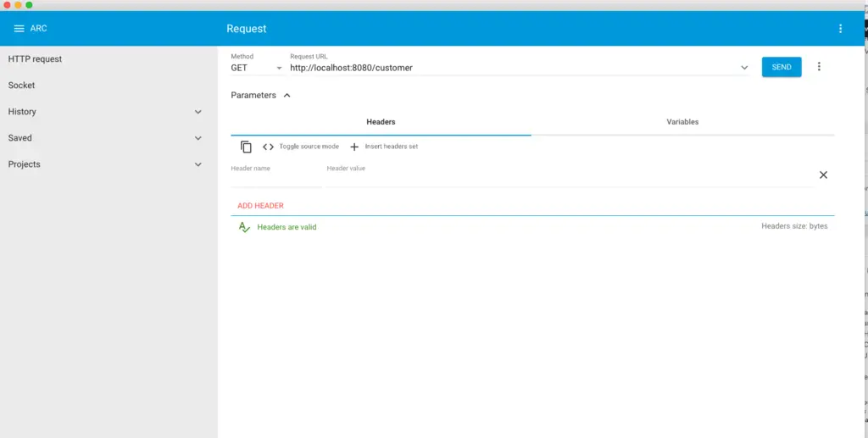
Task: Focus the Header value field
Action: point(569,176)
